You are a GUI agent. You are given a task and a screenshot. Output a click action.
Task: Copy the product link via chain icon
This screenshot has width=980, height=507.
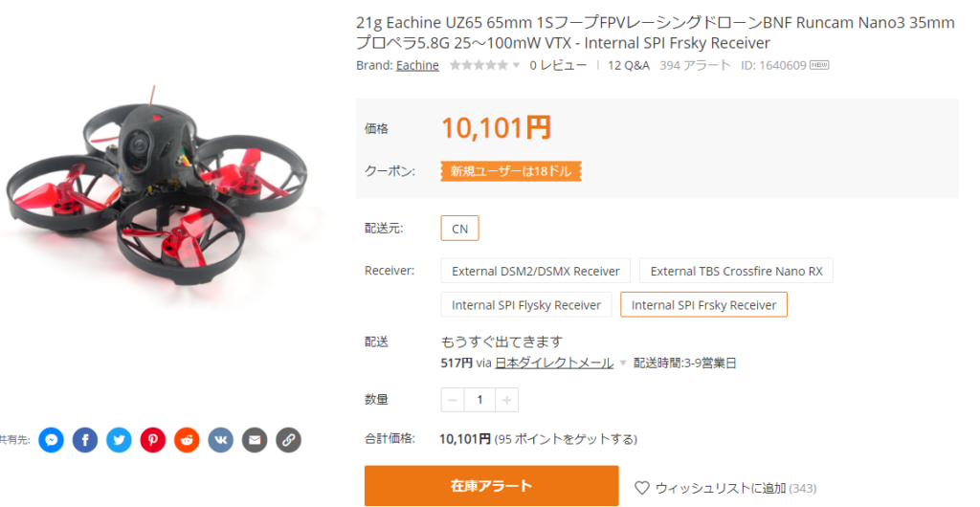pos(288,440)
